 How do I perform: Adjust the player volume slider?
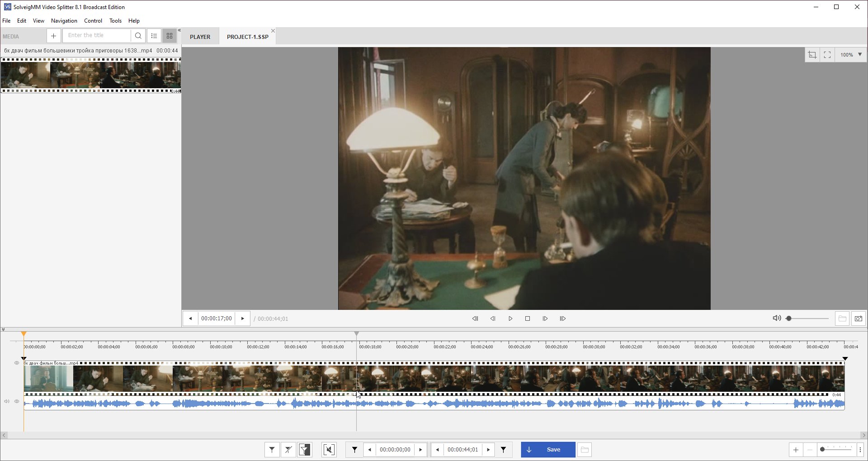pyautogui.click(x=807, y=318)
